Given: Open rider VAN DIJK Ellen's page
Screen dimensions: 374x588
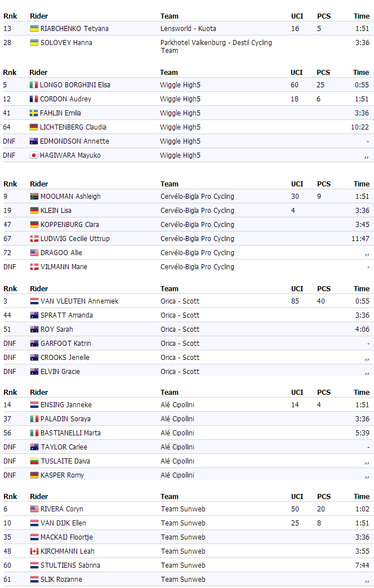Looking at the screenshot, I should coord(63,523).
